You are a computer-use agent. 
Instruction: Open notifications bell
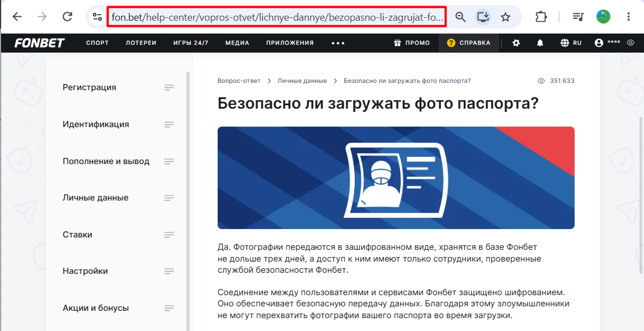(x=540, y=43)
